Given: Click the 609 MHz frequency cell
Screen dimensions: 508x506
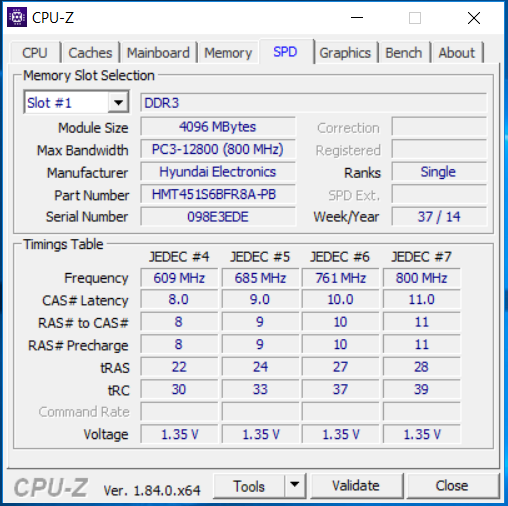Looking at the screenshot, I should [x=179, y=278].
